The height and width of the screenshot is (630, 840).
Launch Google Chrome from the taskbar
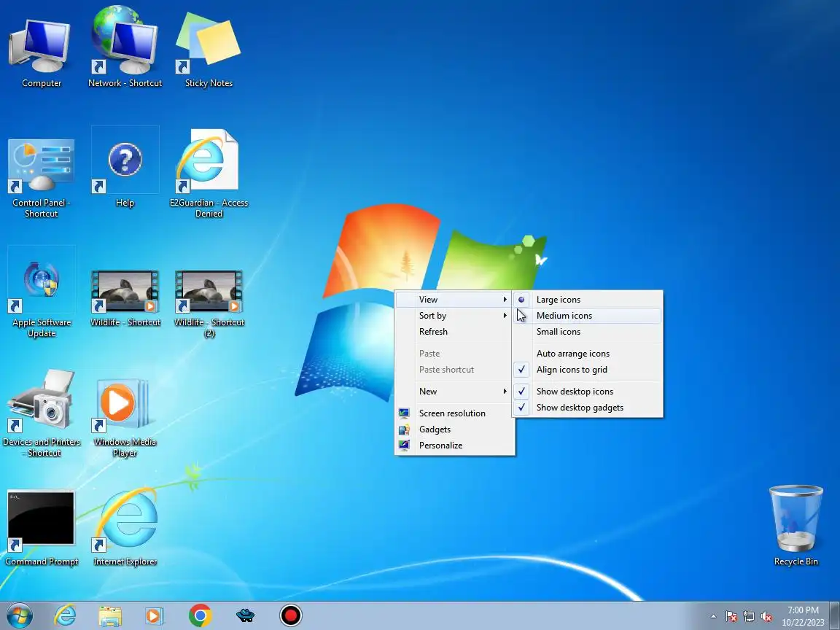click(200, 615)
